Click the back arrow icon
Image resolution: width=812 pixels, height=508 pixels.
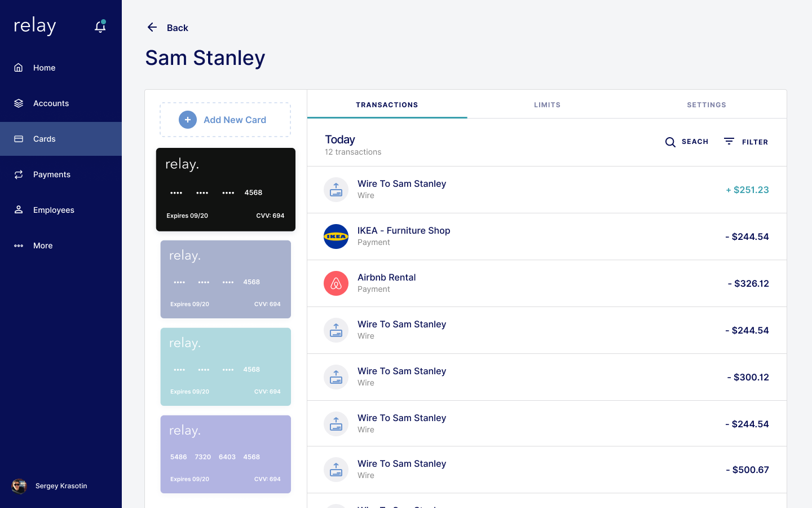[152, 27]
